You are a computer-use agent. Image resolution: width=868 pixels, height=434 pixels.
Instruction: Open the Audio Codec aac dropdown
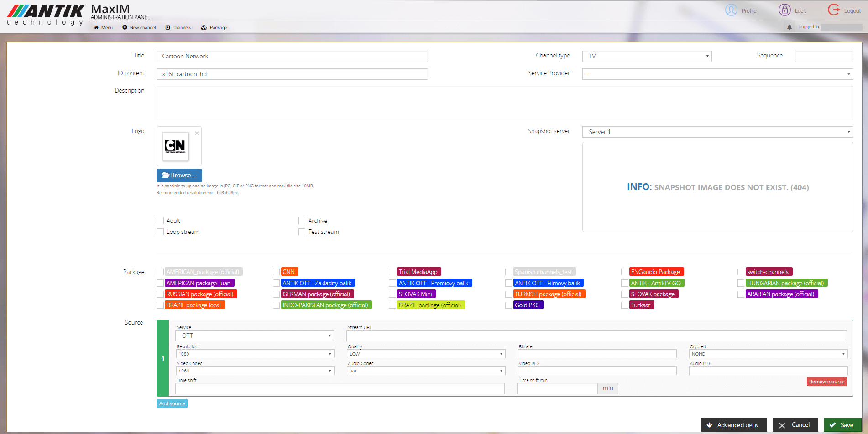[426, 371]
